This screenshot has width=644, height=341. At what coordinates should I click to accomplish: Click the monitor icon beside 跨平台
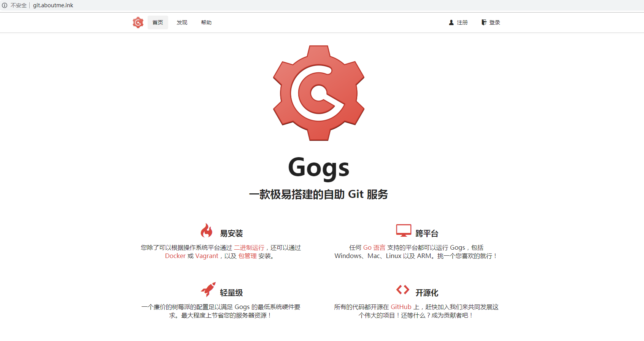pyautogui.click(x=404, y=230)
